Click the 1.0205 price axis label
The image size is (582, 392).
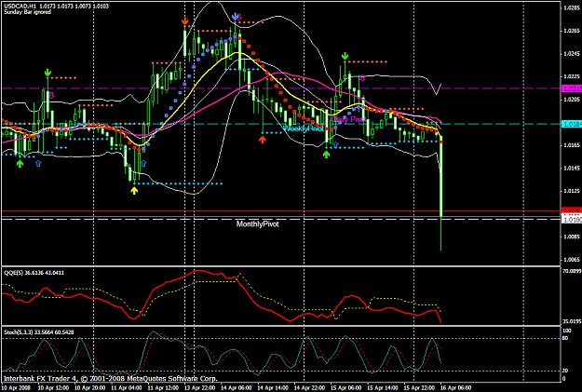click(x=572, y=99)
